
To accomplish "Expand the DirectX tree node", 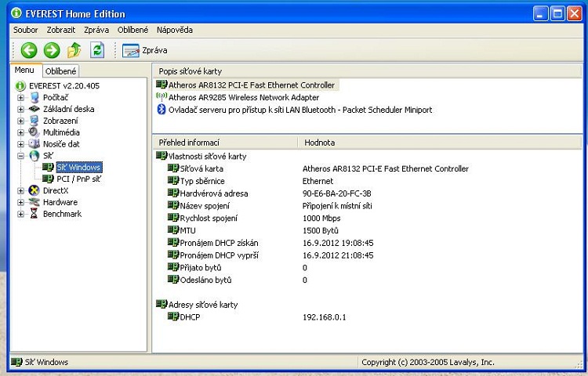I will click(21, 190).
